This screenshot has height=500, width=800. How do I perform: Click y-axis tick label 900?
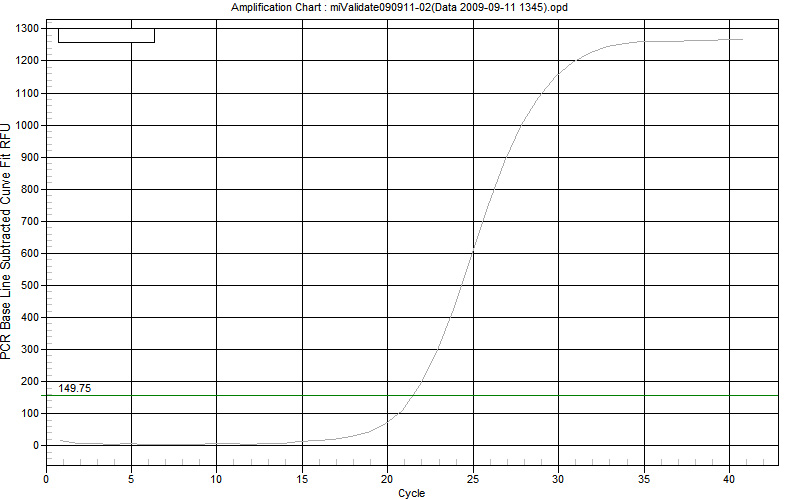coord(30,158)
